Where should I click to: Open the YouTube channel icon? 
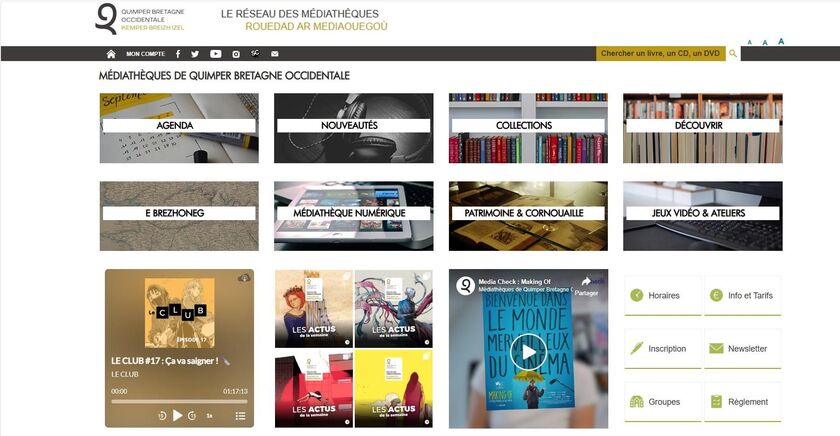[215, 54]
